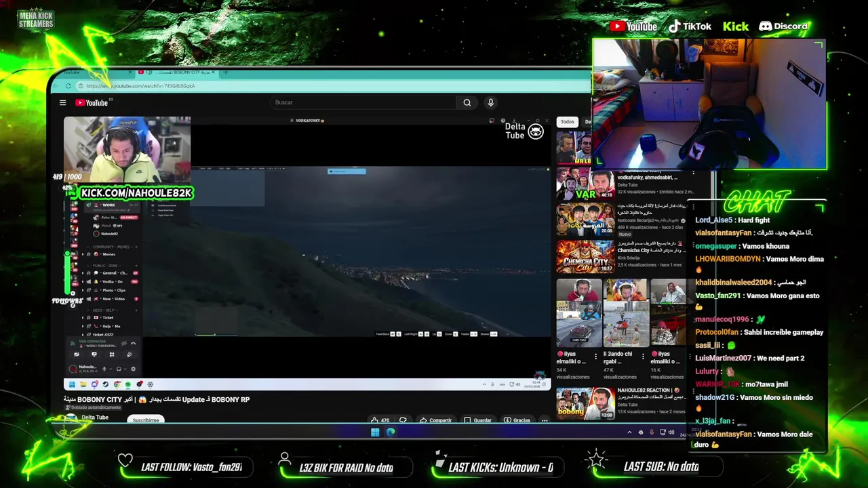The width and height of the screenshot is (868, 488).
Task: Open more actions three-dot menu
Action: pyautogui.click(x=544, y=420)
